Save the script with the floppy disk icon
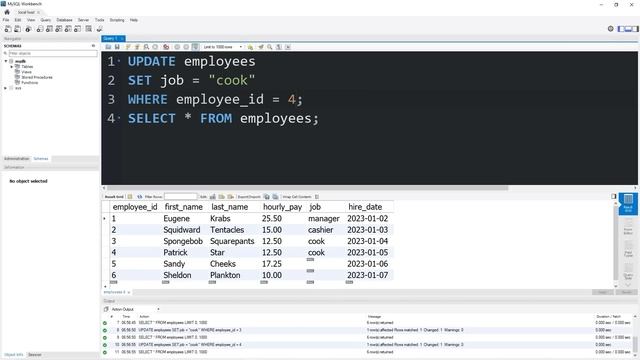The image size is (640, 360). coord(117,47)
